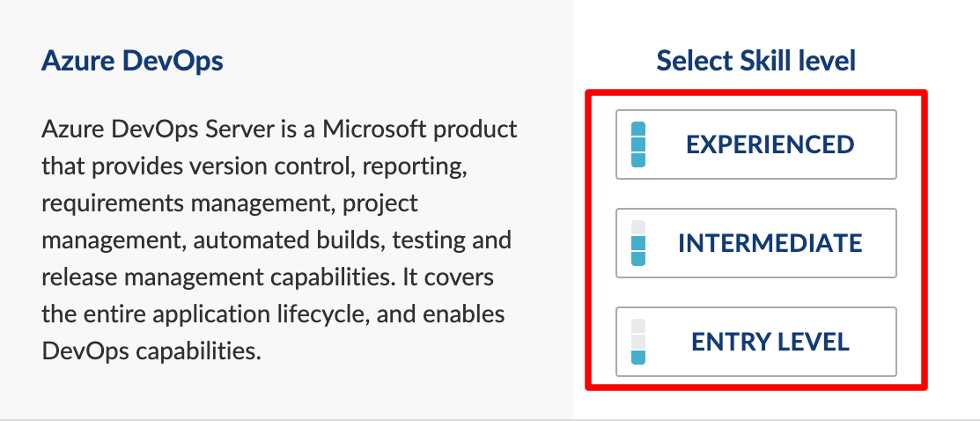
Task: Pick the ENTRY LEVEL skill option
Action: [x=755, y=342]
